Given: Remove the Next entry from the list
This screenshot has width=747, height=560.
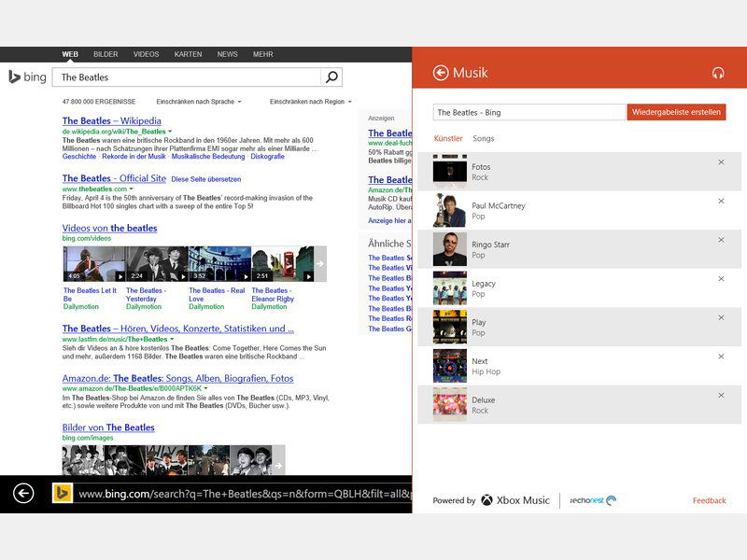Looking at the screenshot, I should tap(721, 357).
